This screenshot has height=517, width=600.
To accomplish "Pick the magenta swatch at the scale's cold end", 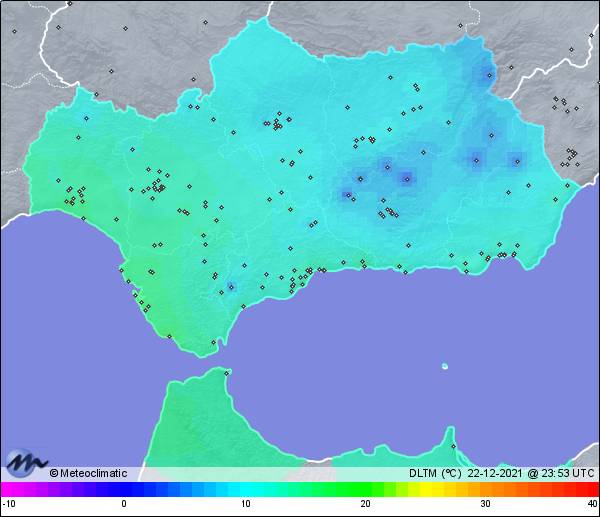I will 8,489.
